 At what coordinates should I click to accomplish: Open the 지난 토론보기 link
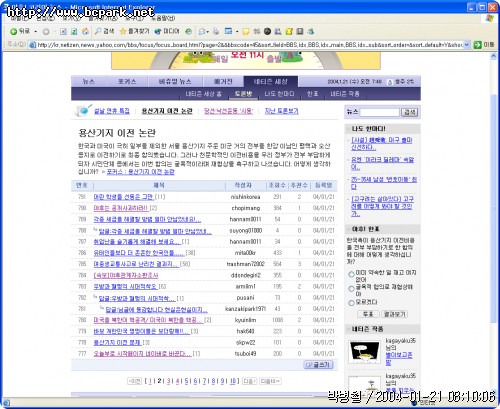click(x=281, y=111)
